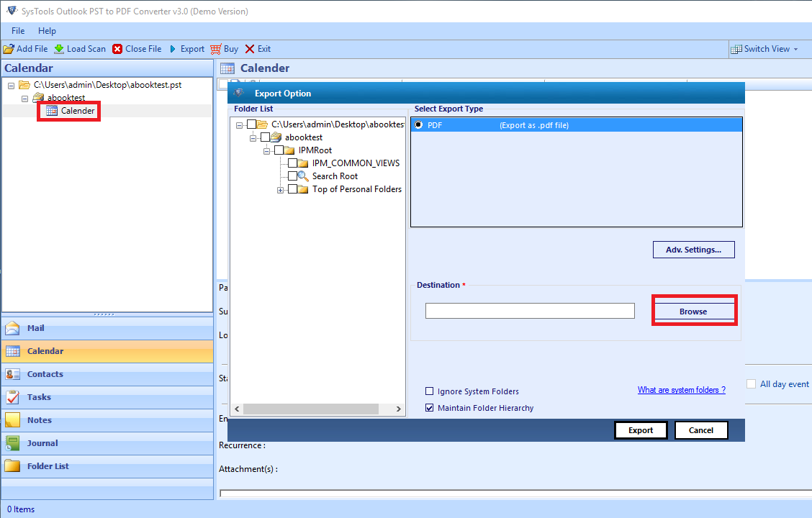Viewport: 812px width, 518px height.
Task: Click the IPM_COMMON_VIEWS folder icon
Action: 303,163
